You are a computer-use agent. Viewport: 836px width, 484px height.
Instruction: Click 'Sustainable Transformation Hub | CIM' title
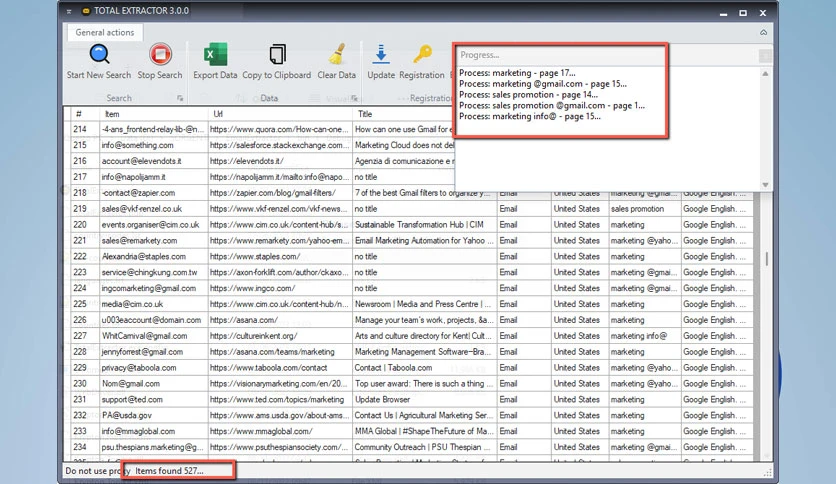click(424, 225)
